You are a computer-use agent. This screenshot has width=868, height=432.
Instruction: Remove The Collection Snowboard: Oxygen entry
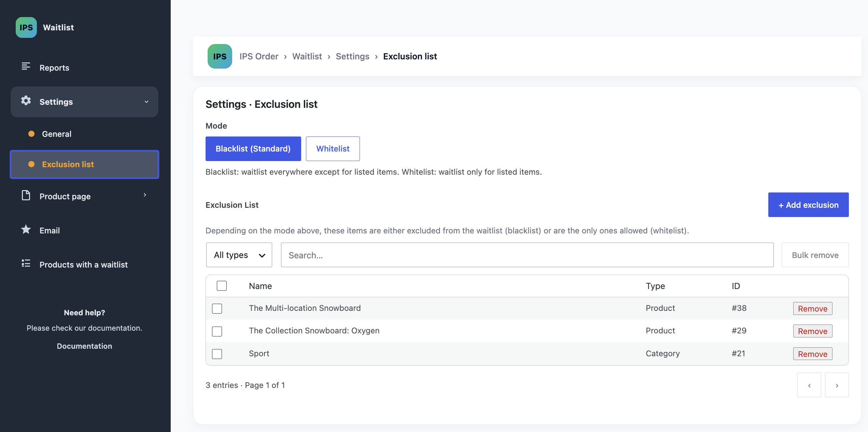[x=812, y=331]
